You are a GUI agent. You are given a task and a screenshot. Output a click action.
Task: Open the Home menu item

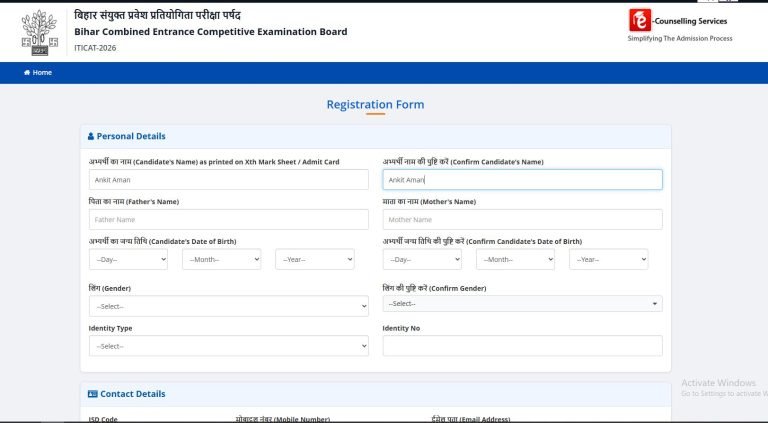[42, 73]
